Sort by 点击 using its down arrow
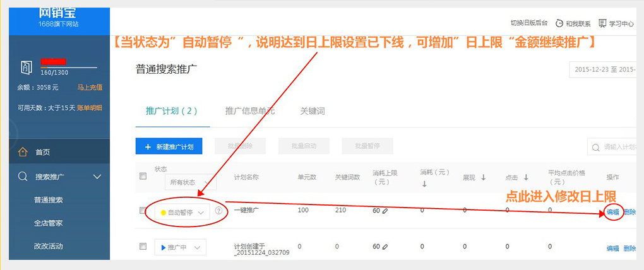Viewport: 644px width, 270px height. point(525,178)
